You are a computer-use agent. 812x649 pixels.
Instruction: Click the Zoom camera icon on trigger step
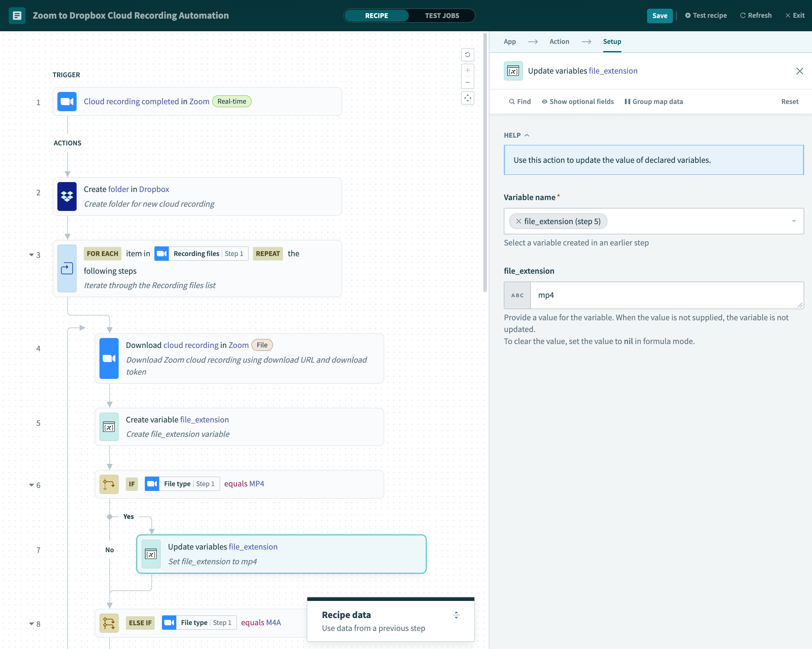tap(67, 102)
